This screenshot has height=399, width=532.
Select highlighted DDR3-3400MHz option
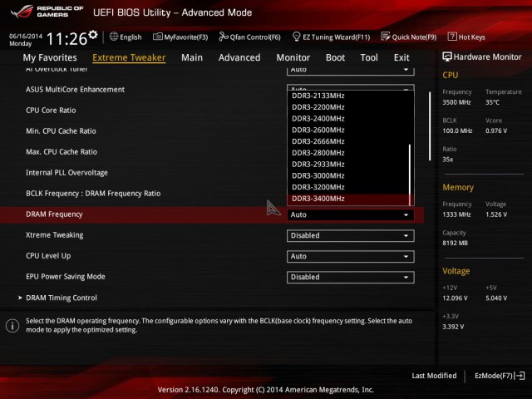click(347, 199)
